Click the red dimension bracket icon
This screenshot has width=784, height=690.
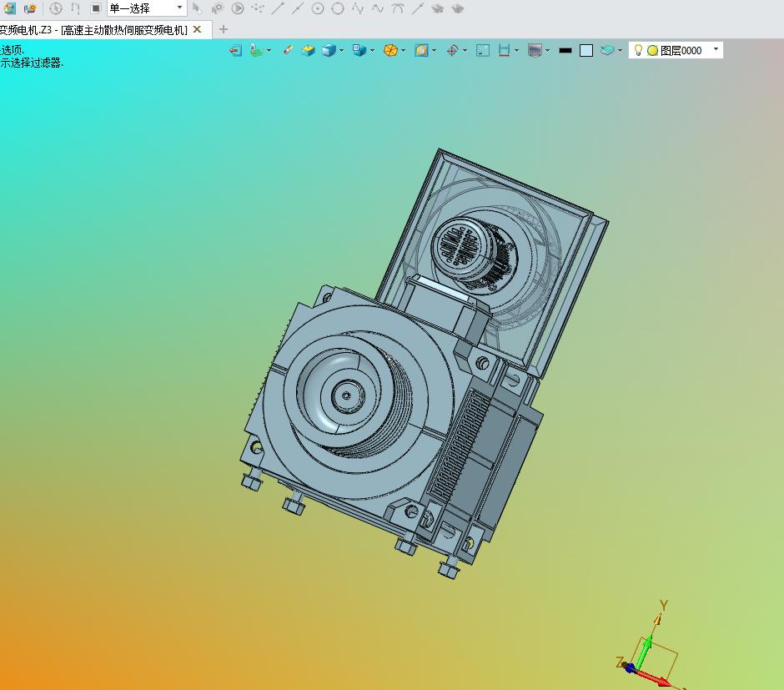pos(504,51)
